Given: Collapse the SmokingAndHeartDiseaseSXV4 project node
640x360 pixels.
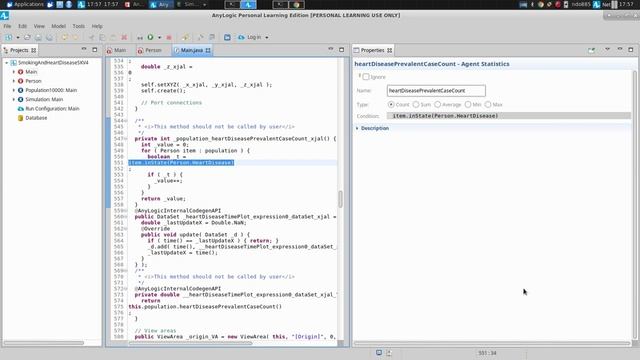Looking at the screenshot, I should coord(7,63).
